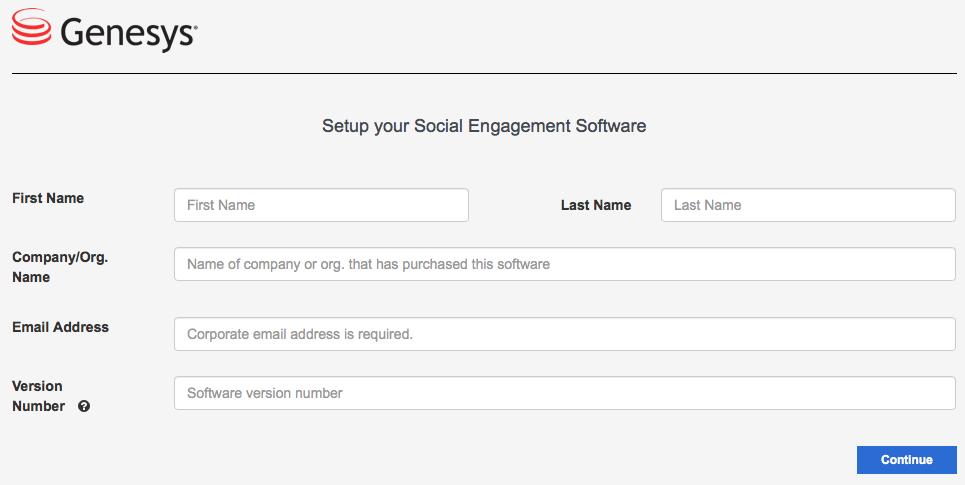Click the red Genesys swirl logo

(x=31, y=26)
